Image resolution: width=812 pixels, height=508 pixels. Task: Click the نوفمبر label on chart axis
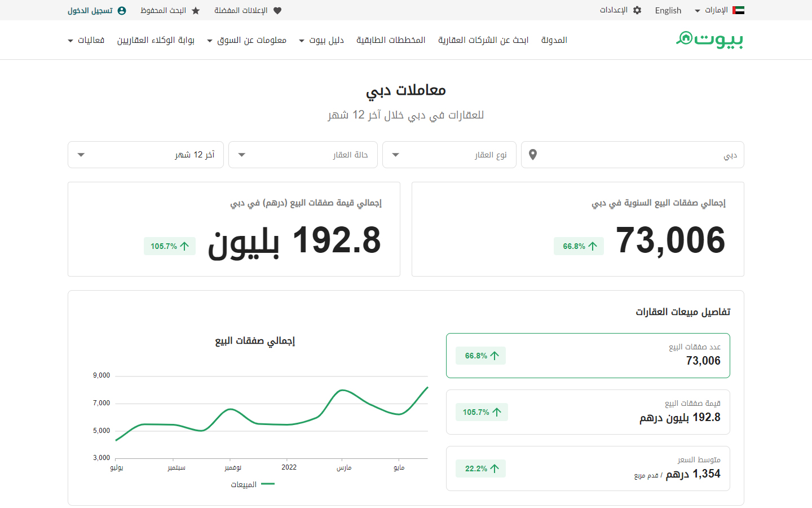coord(233,467)
